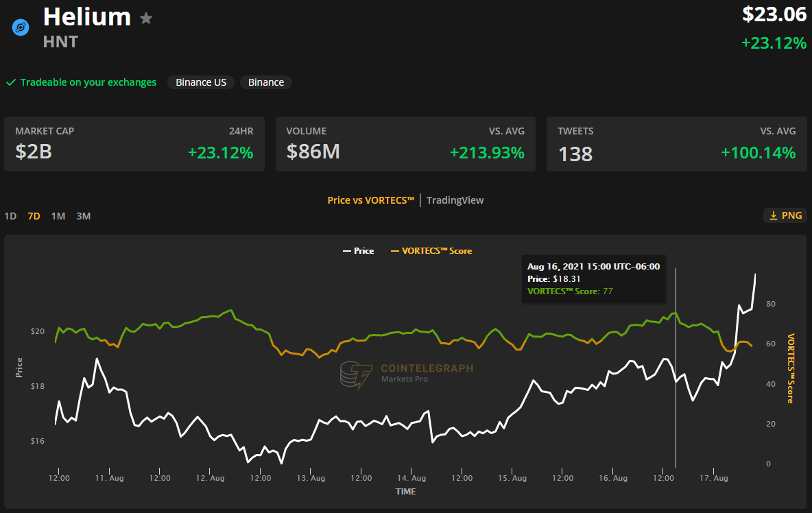Select the 7D time range
Image resolution: width=812 pixels, height=513 pixels.
[34, 216]
